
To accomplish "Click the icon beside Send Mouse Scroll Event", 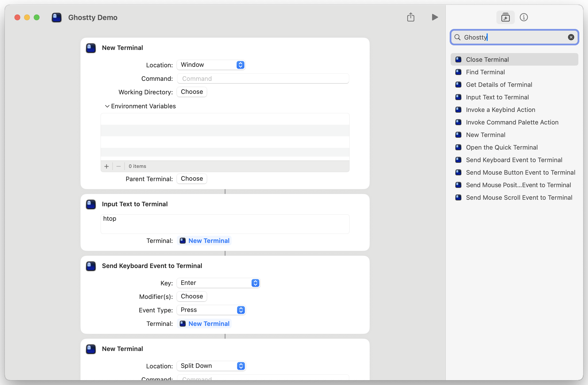I will click(x=458, y=198).
